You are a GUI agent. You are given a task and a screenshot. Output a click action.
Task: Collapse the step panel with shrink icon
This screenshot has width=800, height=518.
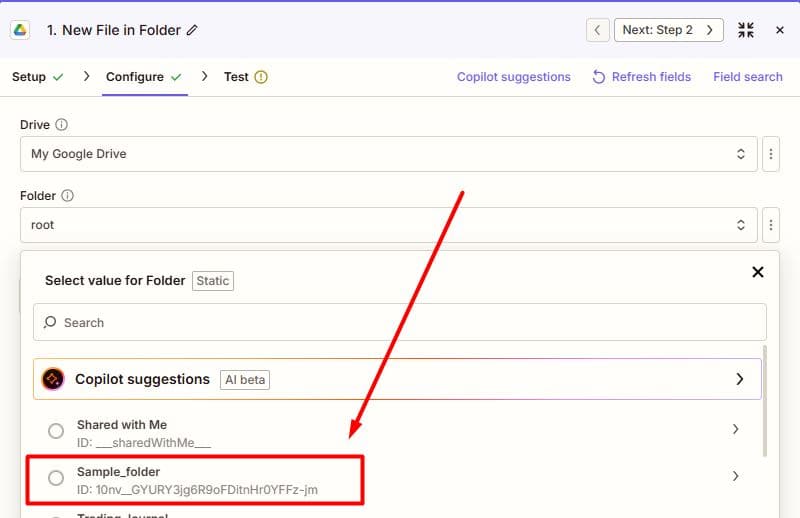[x=746, y=30]
